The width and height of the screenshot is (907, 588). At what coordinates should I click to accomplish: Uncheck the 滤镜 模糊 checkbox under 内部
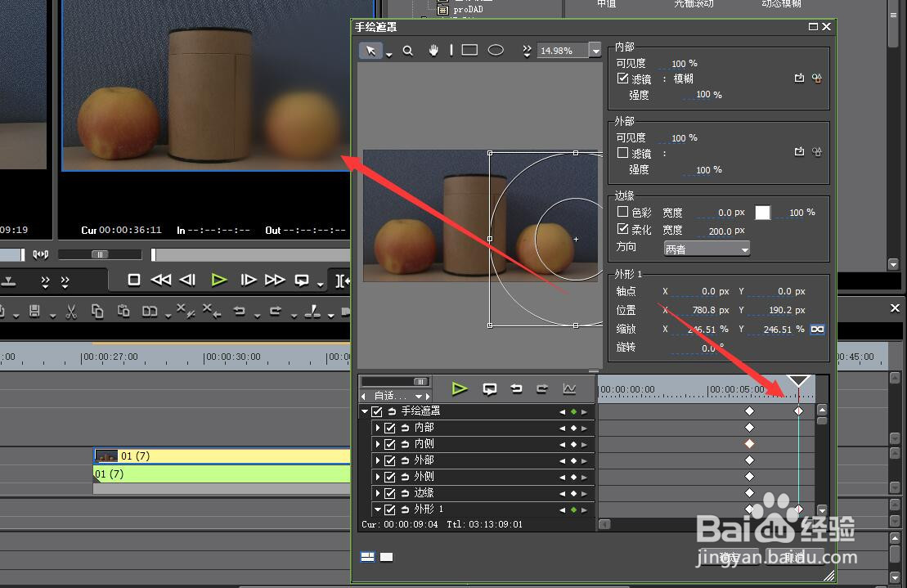[x=622, y=79]
